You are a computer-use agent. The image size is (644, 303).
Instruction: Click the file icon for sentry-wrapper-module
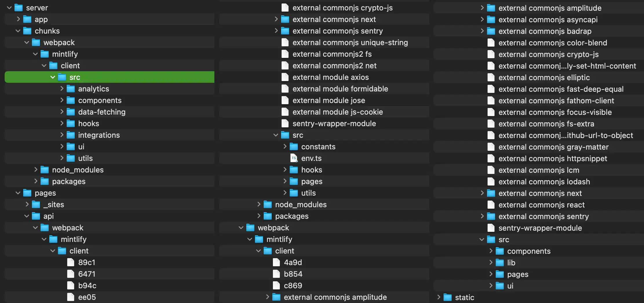(x=285, y=123)
